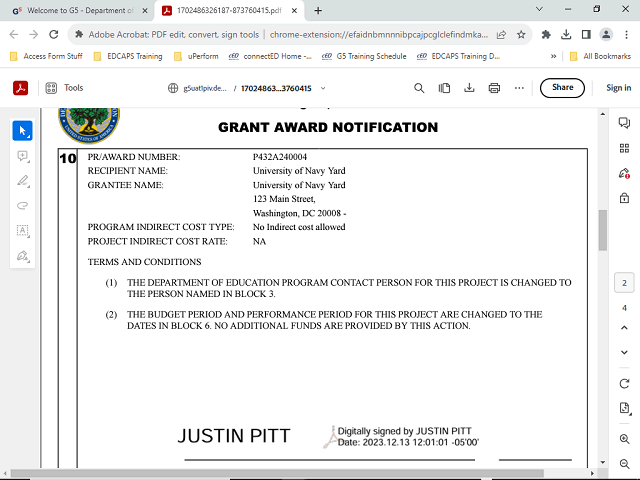Open the tab search chevron

click(539, 9)
